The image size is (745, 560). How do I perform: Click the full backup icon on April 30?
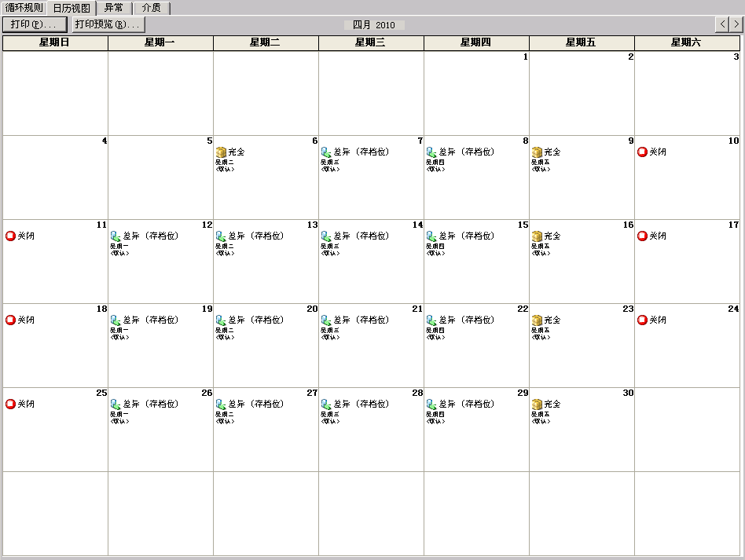[537, 404]
